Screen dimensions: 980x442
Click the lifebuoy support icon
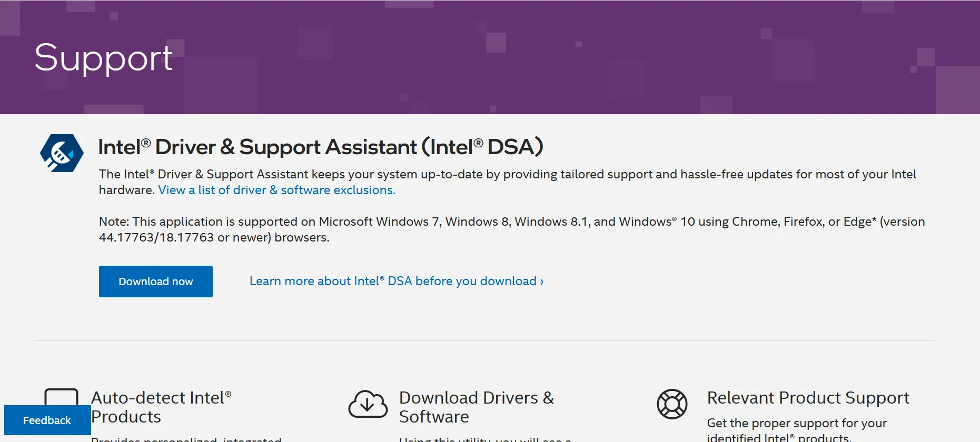click(x=672, y=404)
